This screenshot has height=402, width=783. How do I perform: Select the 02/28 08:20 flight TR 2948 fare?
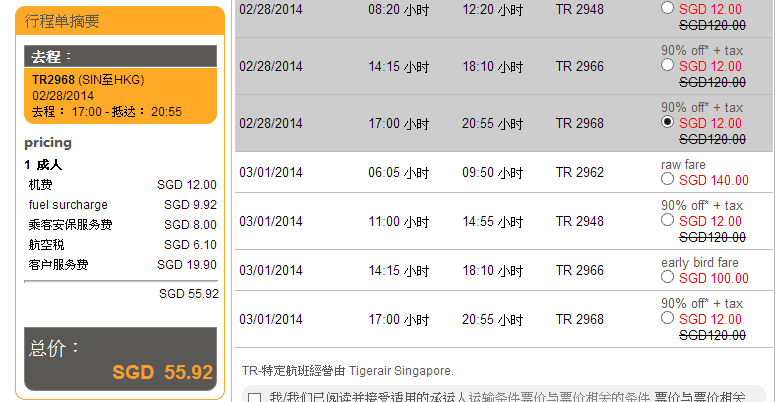[668, 8]
